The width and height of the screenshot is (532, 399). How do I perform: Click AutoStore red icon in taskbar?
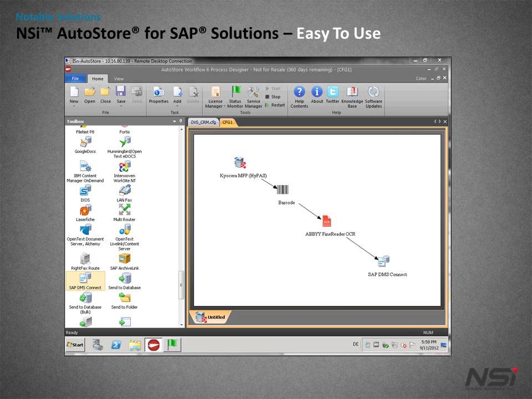coord(154,345)
